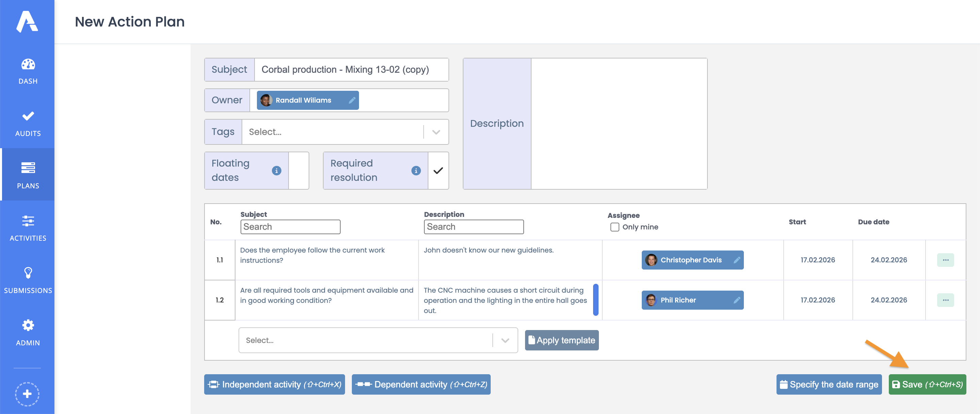Image resolution: width=980 pixels, height=414 pixels.
Task: Enable the Only mine checkbox
Action: click(615, 227)
